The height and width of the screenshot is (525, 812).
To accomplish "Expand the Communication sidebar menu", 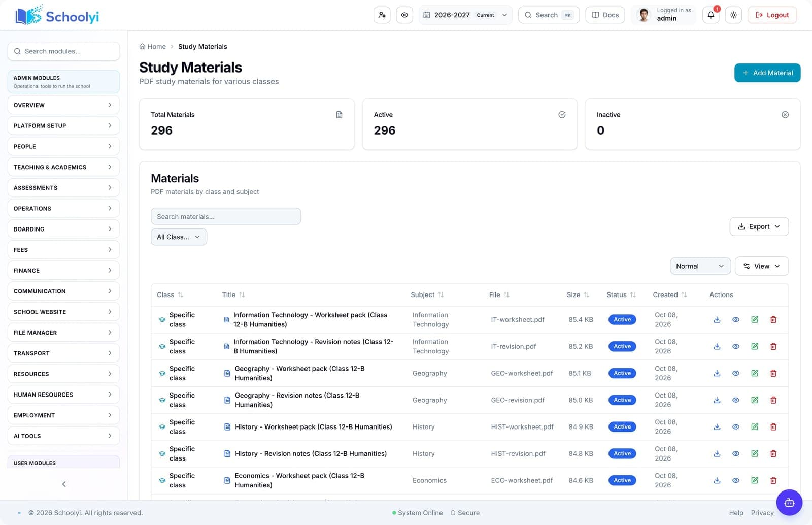I will 63,291.
